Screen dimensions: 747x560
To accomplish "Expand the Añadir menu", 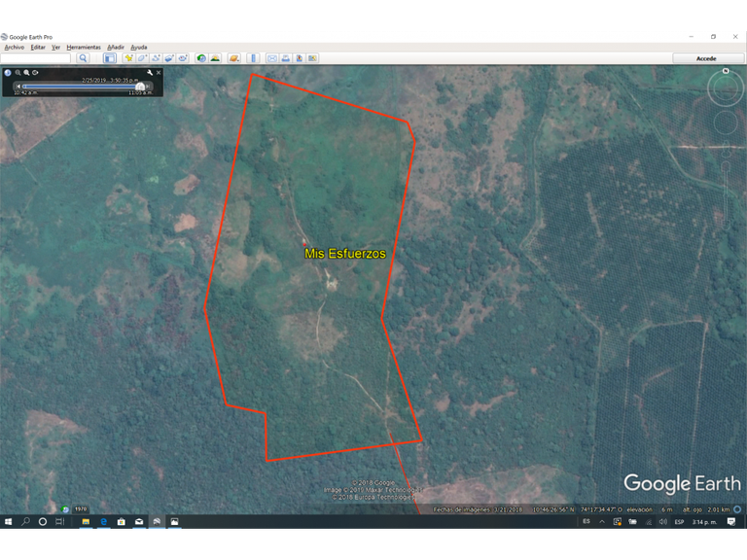I will click(115, 47).
